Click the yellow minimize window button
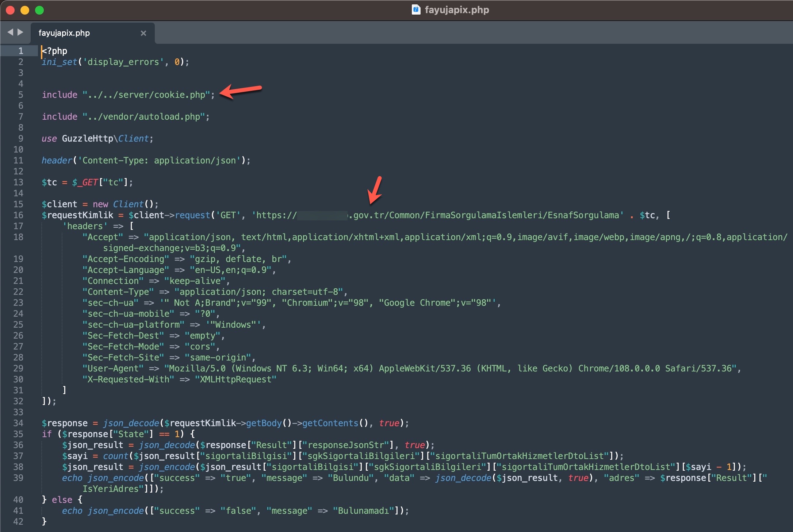 (25, 10)
